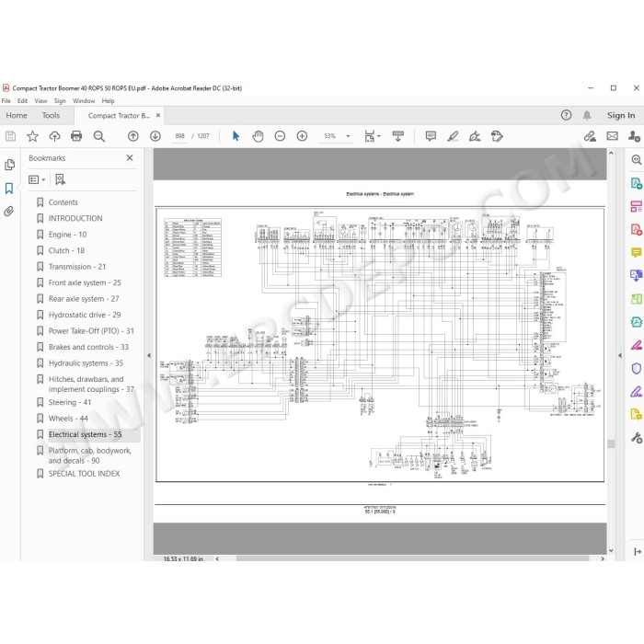
Task: Open the Window menu
Action: [x=84, y=101]
